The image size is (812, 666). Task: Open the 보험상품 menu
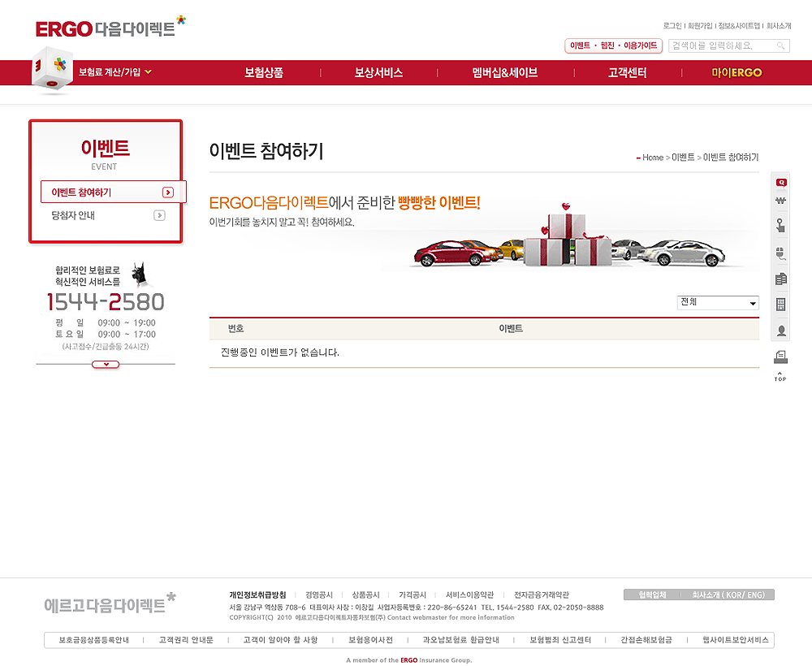(x=264, y=72)
